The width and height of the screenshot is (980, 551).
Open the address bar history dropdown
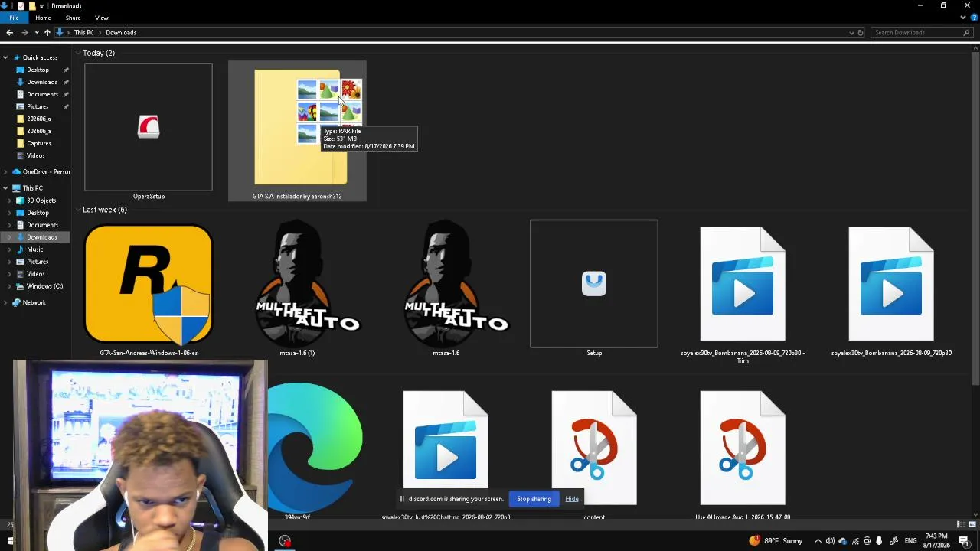(x=851, y=33)
